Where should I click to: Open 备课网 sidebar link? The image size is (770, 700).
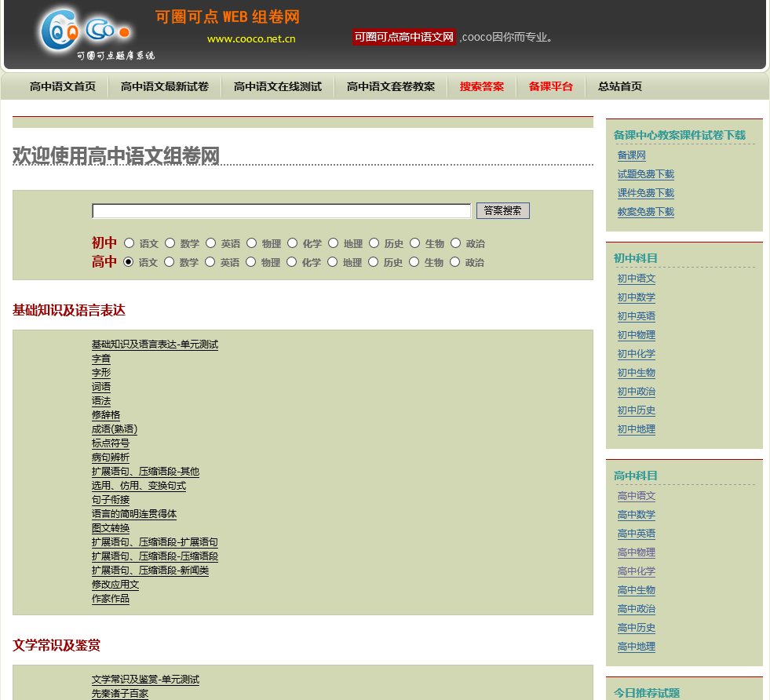tap(632, 155)
